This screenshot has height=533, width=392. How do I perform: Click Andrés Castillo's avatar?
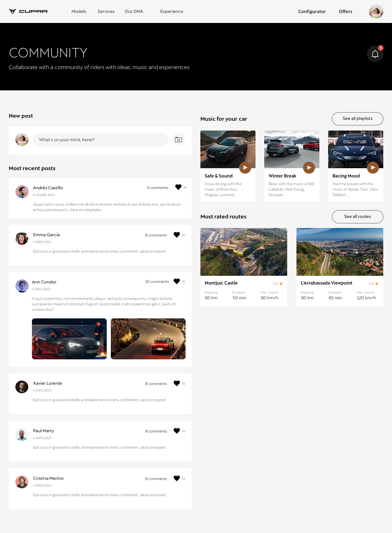pos(22,192)
